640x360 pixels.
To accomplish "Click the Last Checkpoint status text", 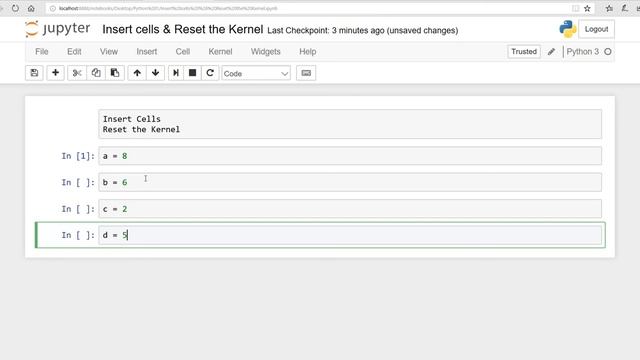I will click(x=362, y=31).
